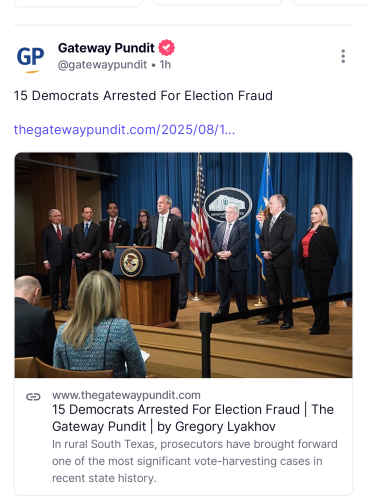Click the chain link icon in the article card

pos(33,397)
